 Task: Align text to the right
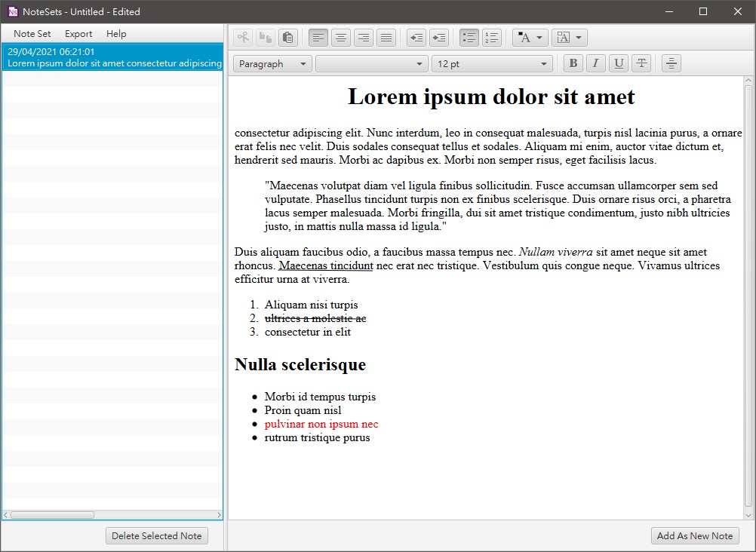[x=364, y=38]
